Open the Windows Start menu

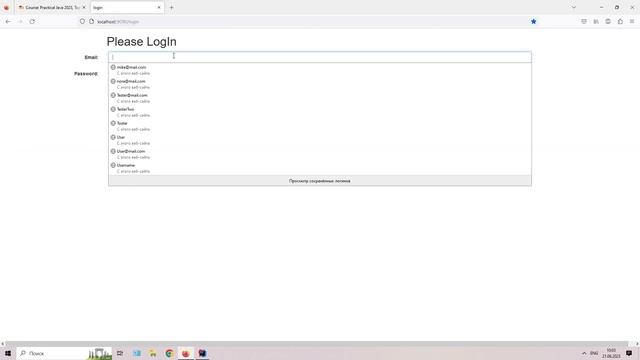click(x=8, y=353)
